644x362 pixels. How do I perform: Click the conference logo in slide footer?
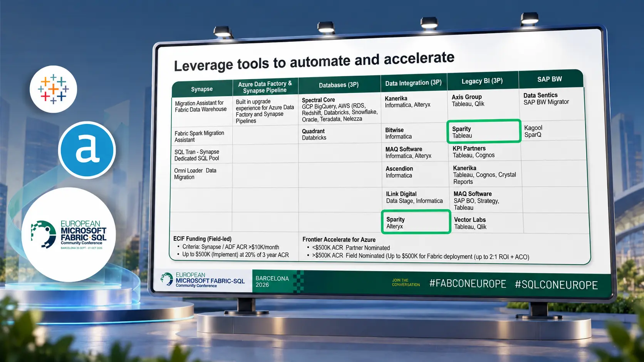[x=203, y=280]
